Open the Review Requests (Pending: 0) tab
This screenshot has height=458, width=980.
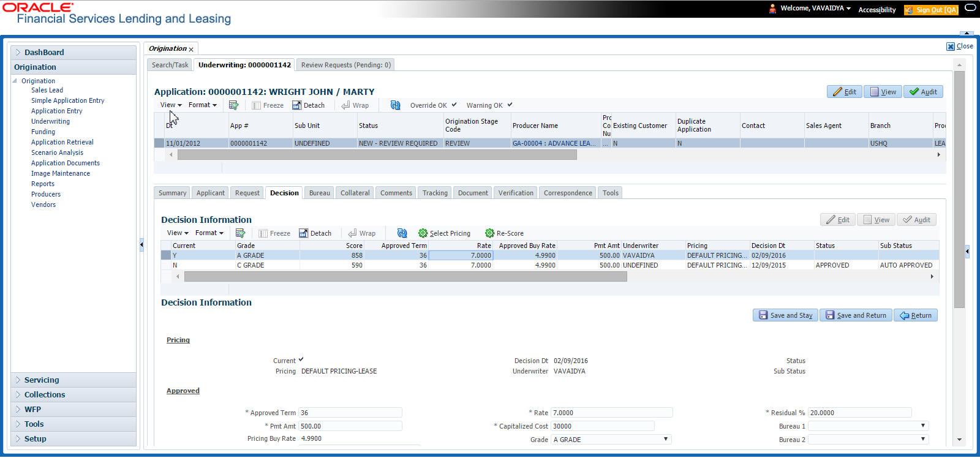345,65
